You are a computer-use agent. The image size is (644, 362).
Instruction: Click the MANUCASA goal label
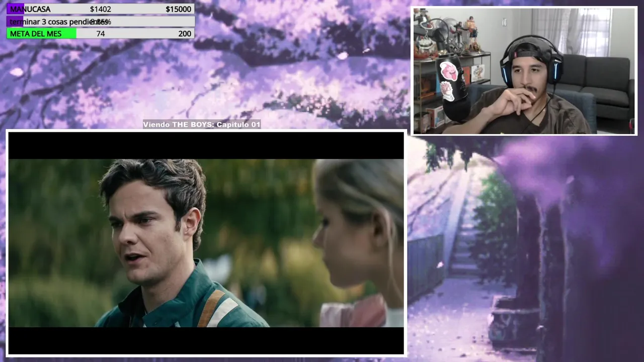[30, 9]
